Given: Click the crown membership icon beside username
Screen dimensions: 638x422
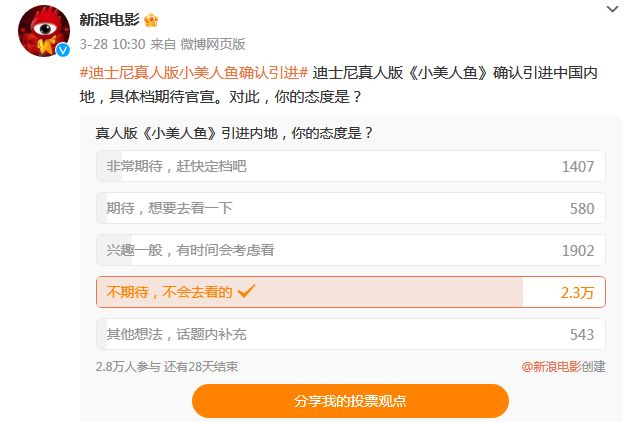Looking at the screenshot, I should point(151,20).
